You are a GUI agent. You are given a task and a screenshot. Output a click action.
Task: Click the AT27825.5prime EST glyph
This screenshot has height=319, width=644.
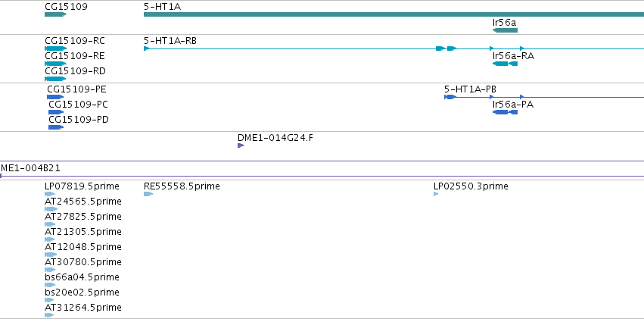50,224
